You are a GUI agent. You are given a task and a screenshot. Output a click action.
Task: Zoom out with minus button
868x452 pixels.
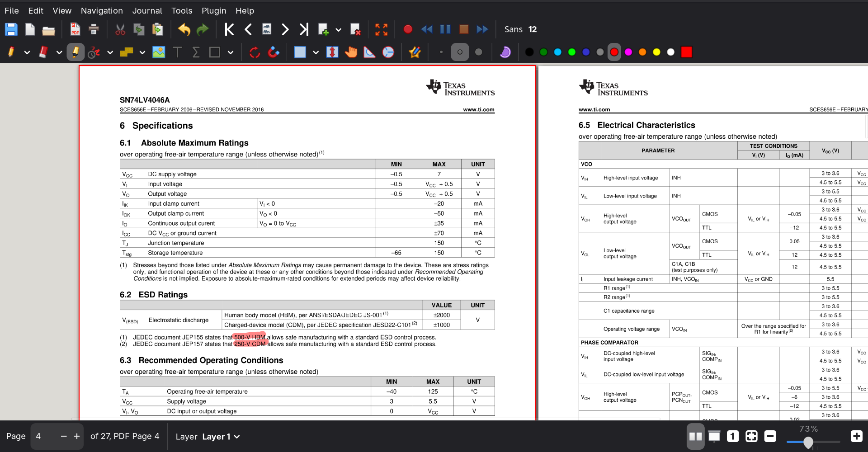(770, 436)
